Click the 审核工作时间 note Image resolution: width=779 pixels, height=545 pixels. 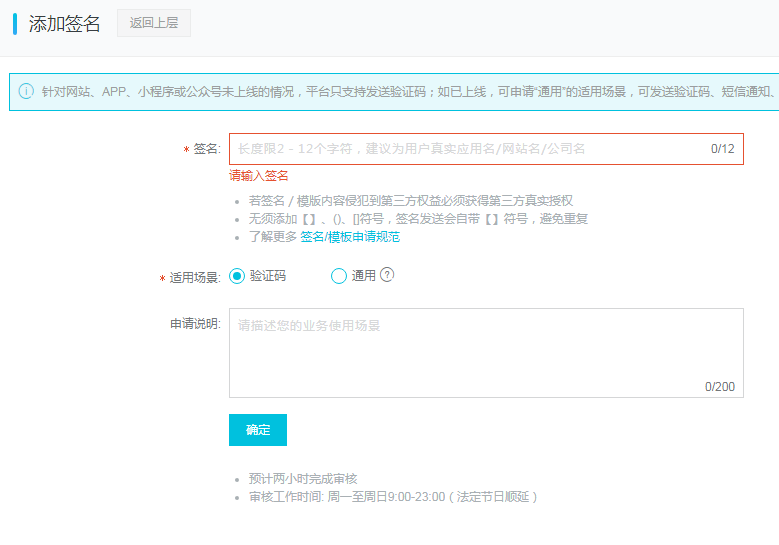[393, 496]
